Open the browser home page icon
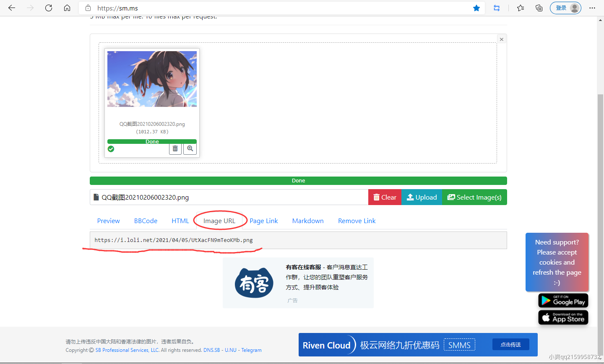The width and height of the screenshot is (604, 364). pyautogui.click(x=67, y=8)
